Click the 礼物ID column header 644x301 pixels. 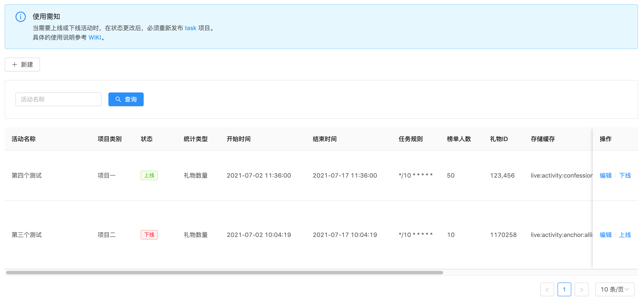499,139
